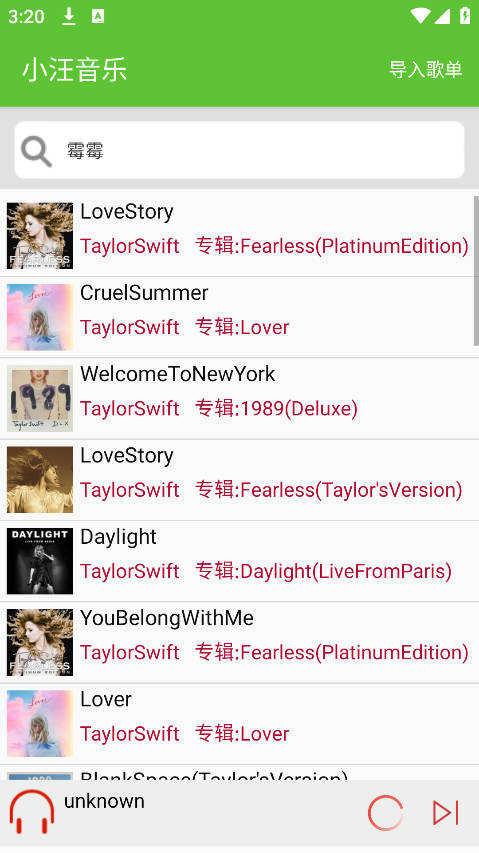Select the song titled Lover

[x=106, y=699]
